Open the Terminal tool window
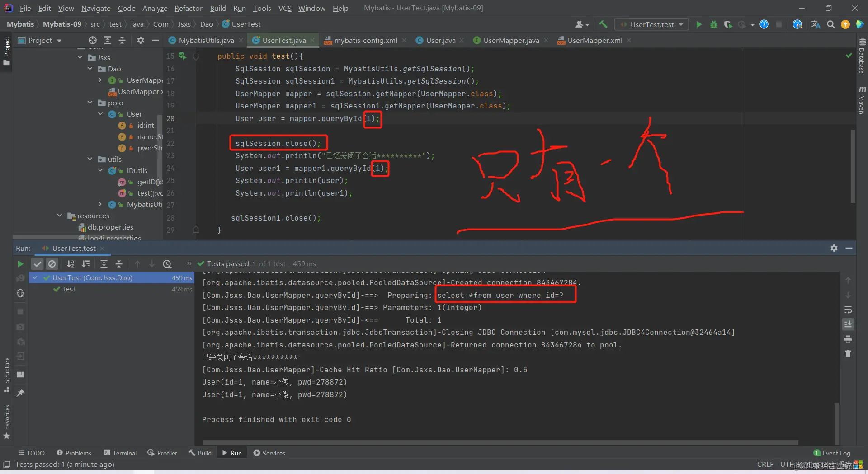The image size is (868, 474). (120, 453)
